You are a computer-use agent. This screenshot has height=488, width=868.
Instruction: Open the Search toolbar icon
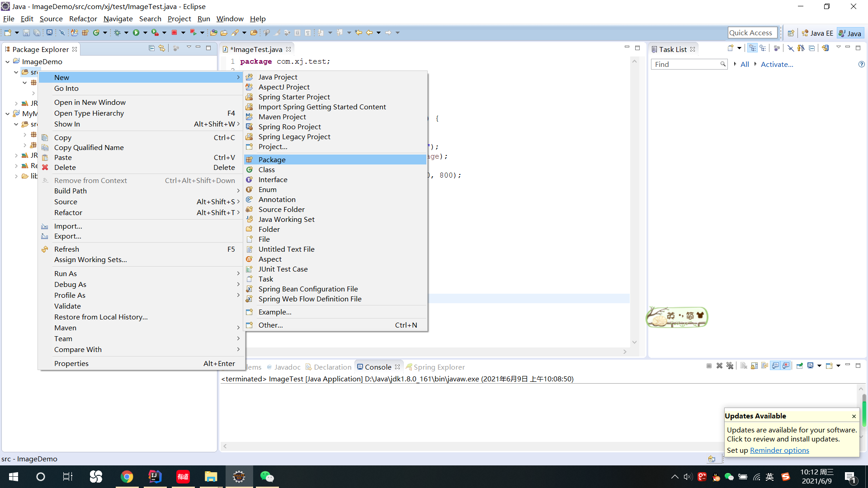[x=236, y=33]
